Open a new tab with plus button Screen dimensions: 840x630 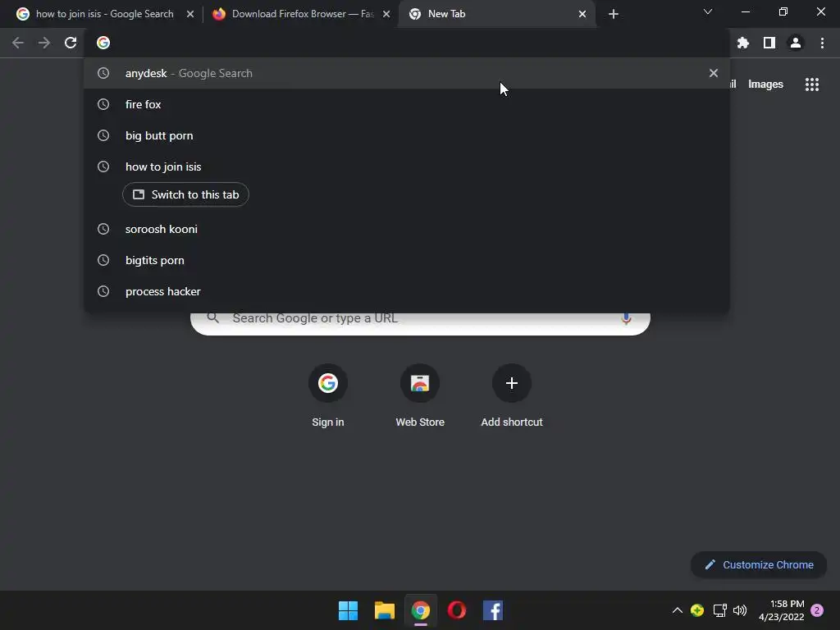point(614,14)
